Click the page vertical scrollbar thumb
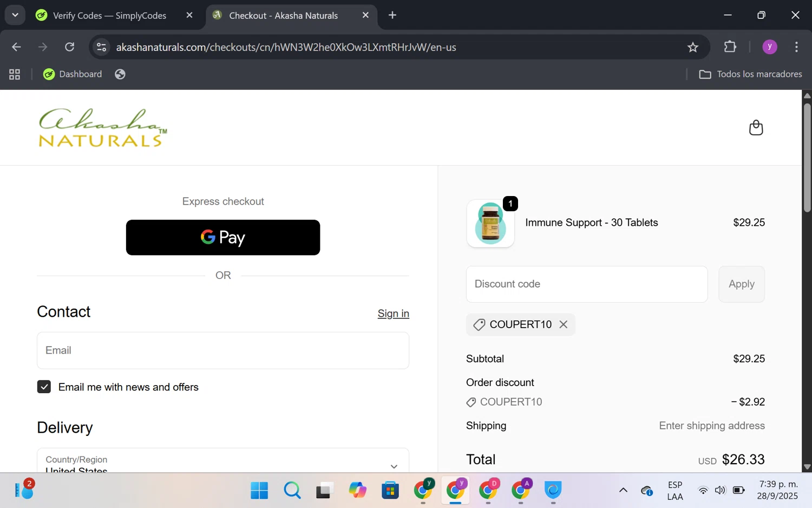 [807, 157]
